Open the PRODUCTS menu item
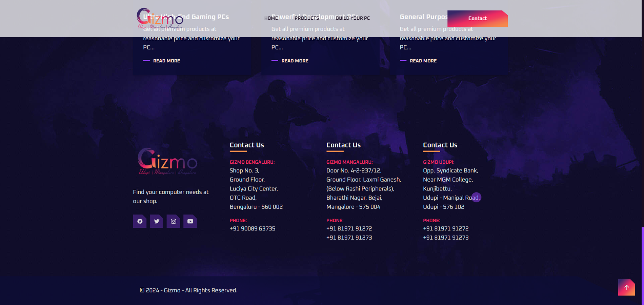Image resolution: width=644 pixels, height=305 pixels. pos(307,18)
